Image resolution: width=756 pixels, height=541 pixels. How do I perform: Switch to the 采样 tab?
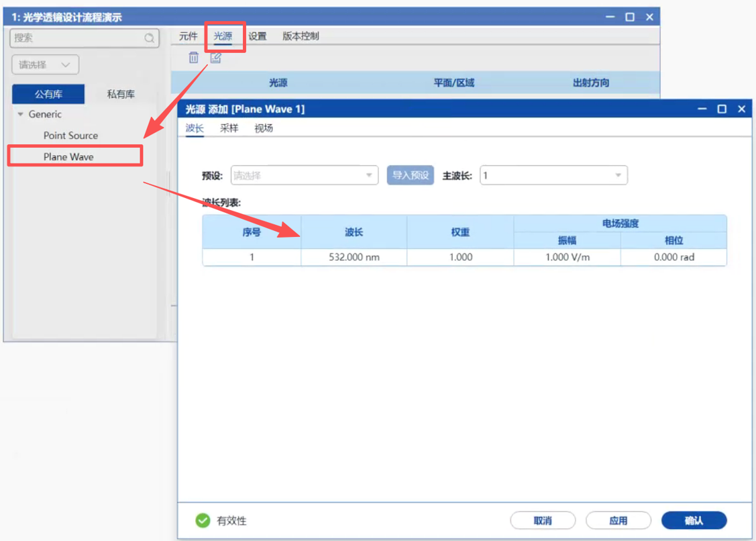229,128
